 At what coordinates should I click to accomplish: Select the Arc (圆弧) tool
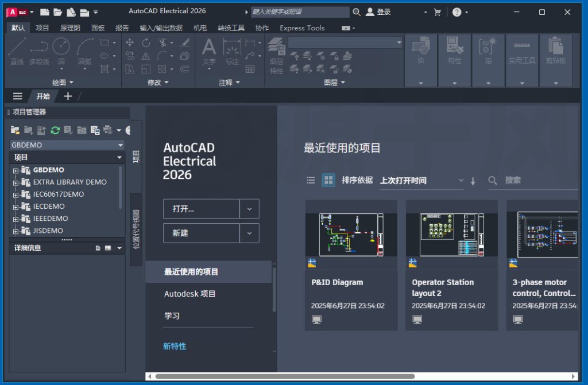point(85,52)
